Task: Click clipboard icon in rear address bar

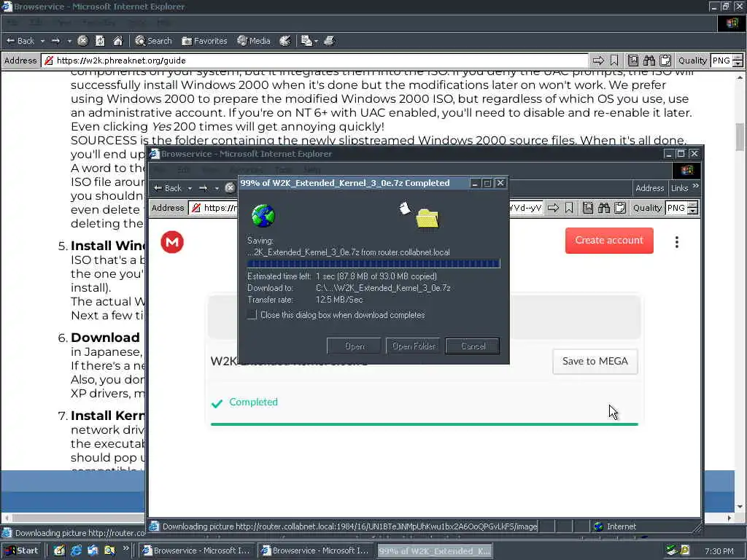Action: click(665, 61)
